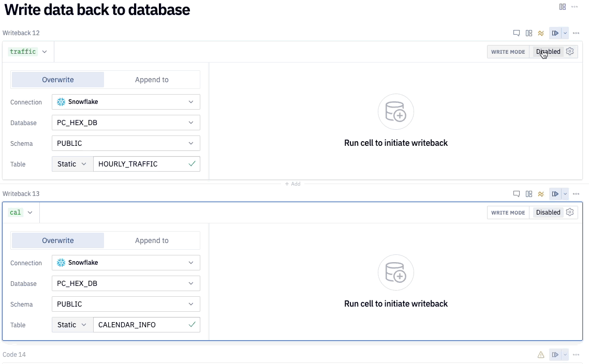Open the run options arrow for Writeback 13
This screenshot has width=589, height=364.
click(x=565, y=194)
